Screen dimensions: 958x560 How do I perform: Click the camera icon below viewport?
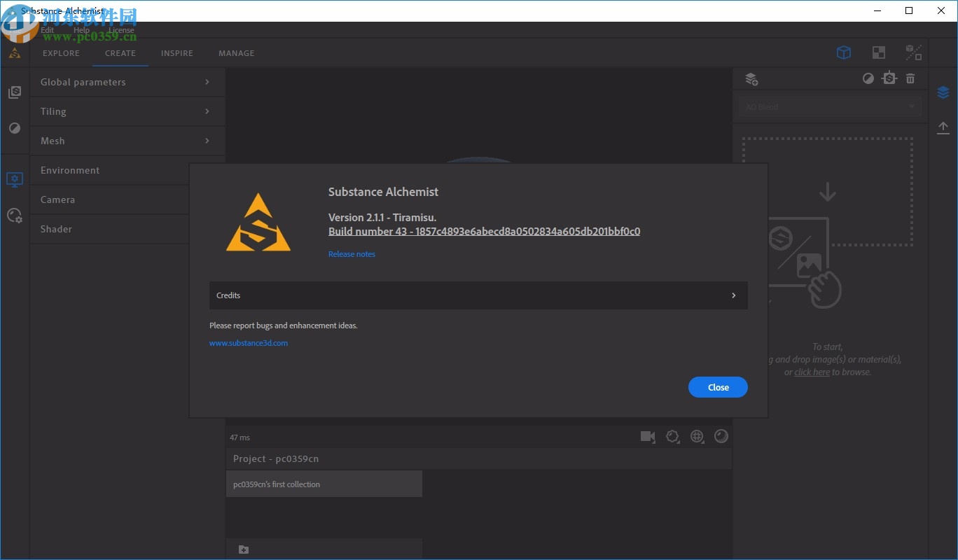(x=648, y=437)
